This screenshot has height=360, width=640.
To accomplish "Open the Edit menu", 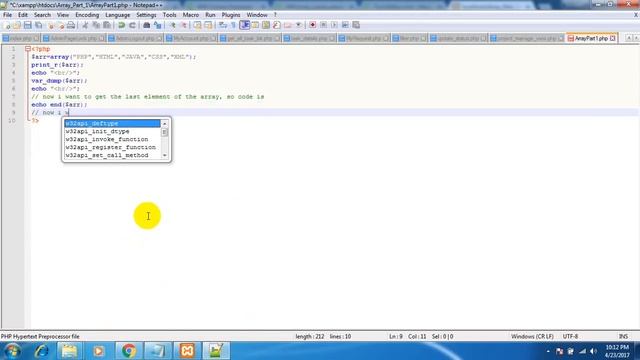I will (x=23, y=15).
